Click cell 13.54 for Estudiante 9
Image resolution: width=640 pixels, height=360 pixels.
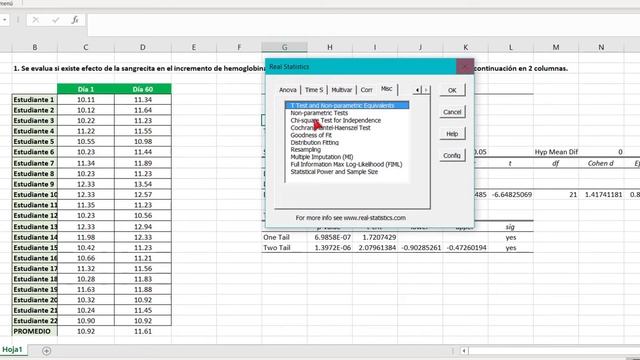point(142,184)
